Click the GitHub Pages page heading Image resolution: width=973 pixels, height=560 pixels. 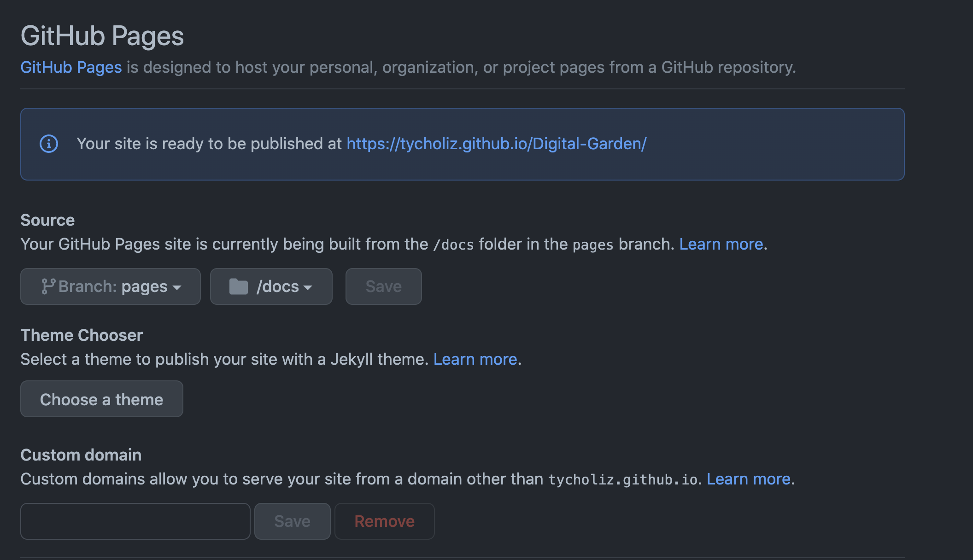pyautogui.click(x=102, y=35)
